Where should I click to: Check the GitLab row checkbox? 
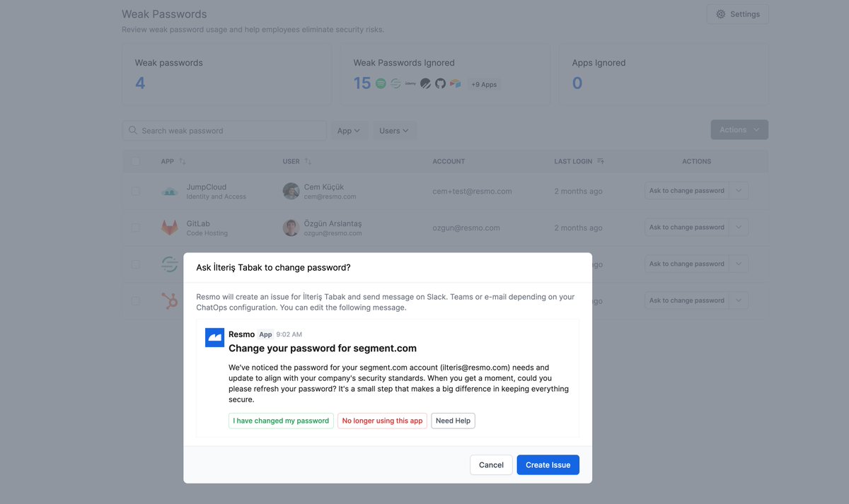click(136, 228)
